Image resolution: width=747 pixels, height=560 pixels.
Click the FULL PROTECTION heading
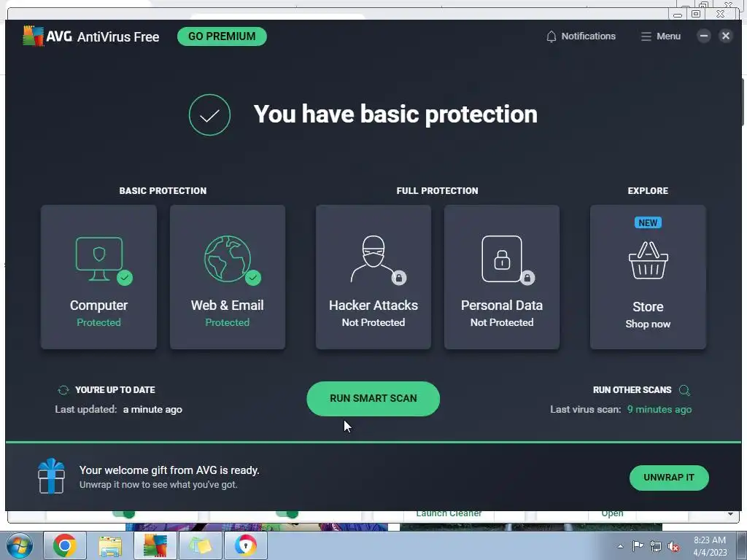coord(438,190)
